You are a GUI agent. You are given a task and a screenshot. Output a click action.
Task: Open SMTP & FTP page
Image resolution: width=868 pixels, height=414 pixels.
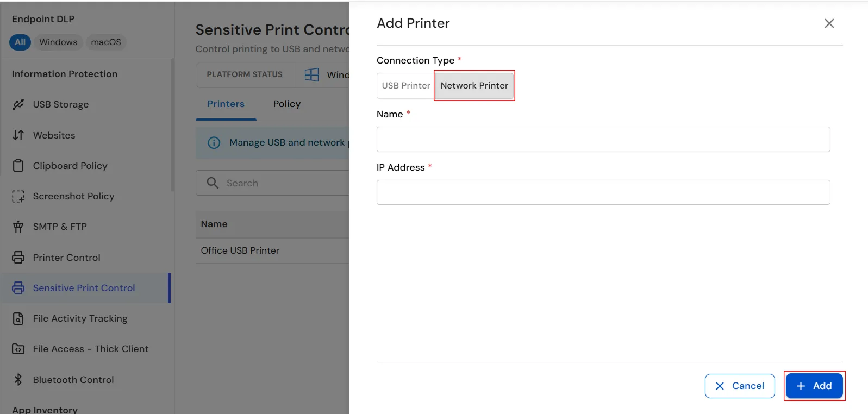tap(86, 227)
